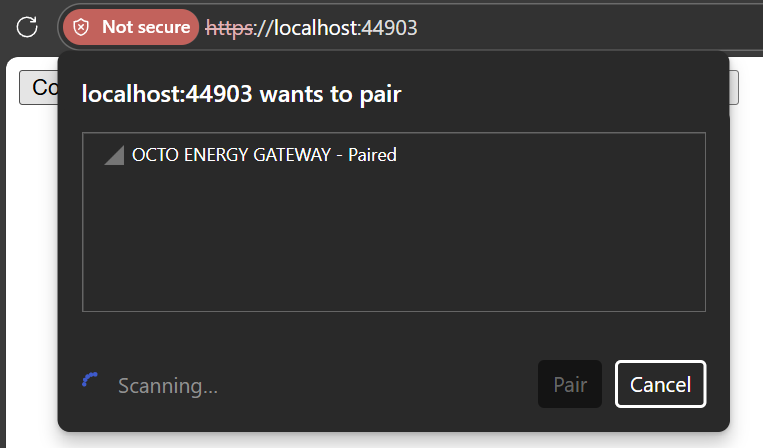763x448 pixels.
Task: Open the Not secure site information badge
Action: point(131,27)
